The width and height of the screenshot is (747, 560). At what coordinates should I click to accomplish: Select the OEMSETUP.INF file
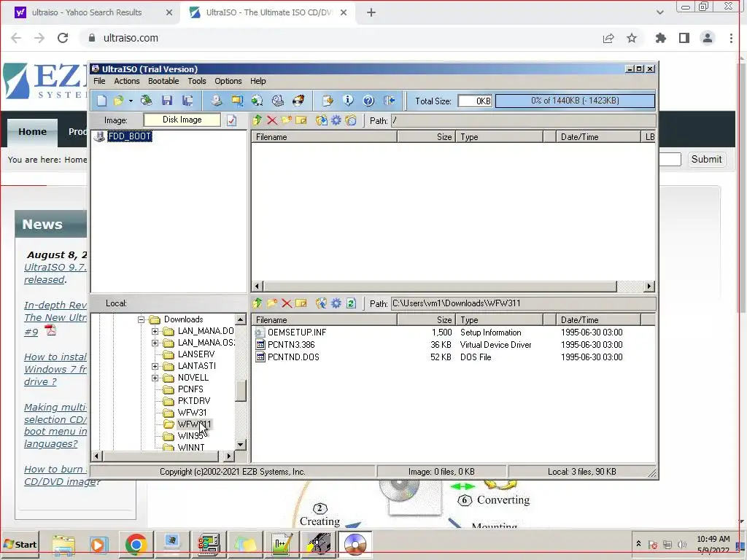tap(297, 332)
